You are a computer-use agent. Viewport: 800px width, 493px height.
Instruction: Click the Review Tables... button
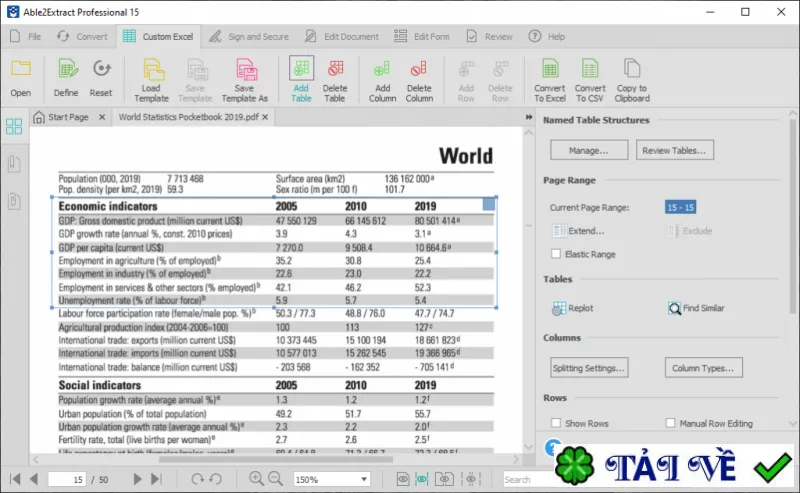(674, 151)
